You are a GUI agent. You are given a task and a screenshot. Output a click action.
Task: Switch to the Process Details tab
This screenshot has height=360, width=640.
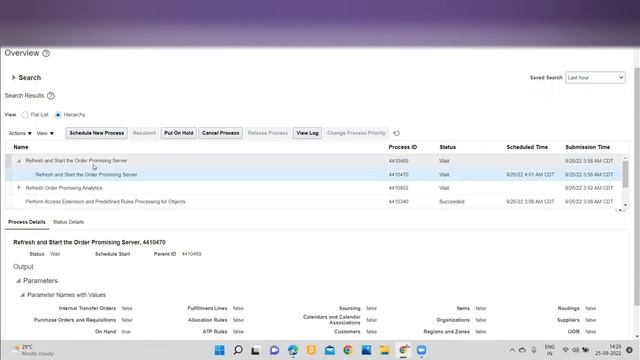pyautogui.click(x=27, y=222)
